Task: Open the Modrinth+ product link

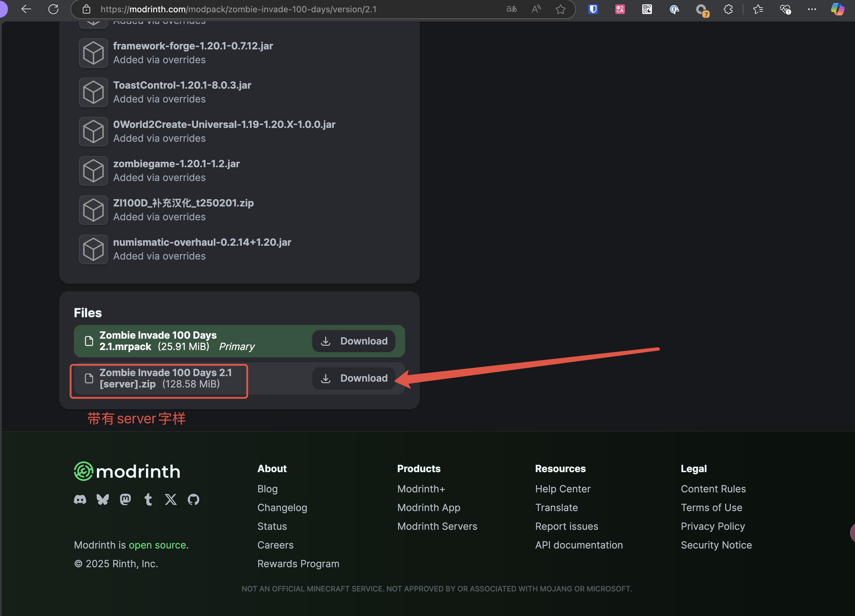Action: pyautogui.click(x=421, y=488)
